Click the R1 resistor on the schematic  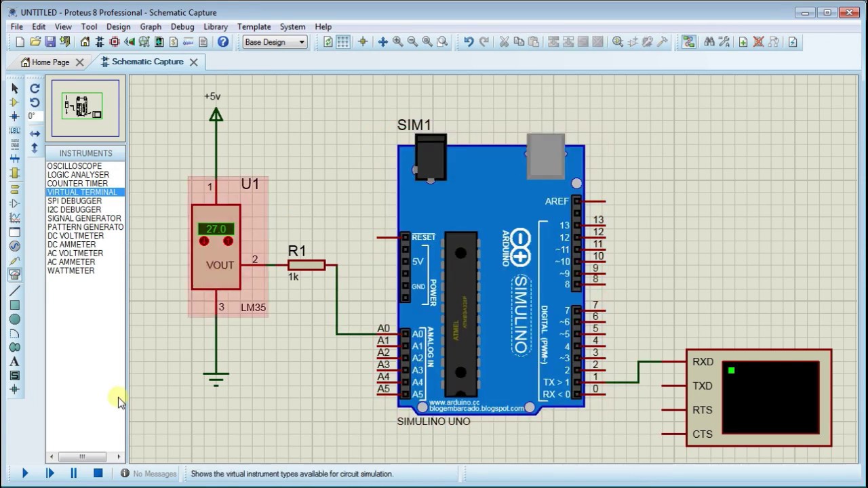pyautogui.click(x=307, y=265)
